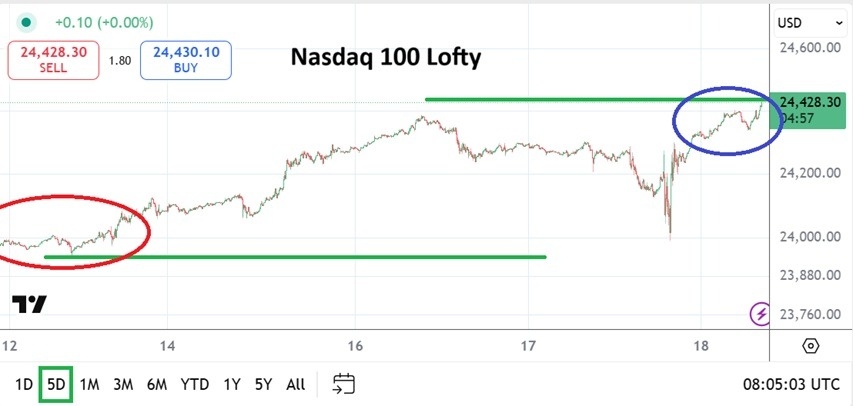Click the green market status dot
The width and height of the screenshot is (853, 406).
click(x=26, y=21)
